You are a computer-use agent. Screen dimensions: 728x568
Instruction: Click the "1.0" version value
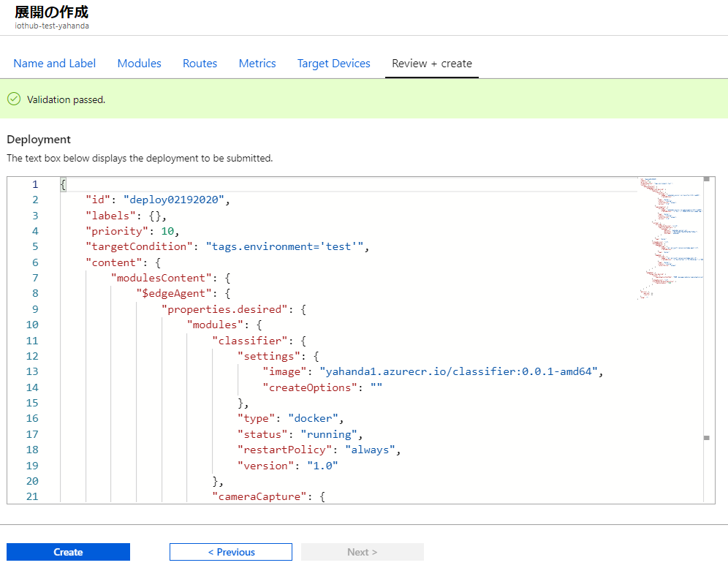point(322,466)
